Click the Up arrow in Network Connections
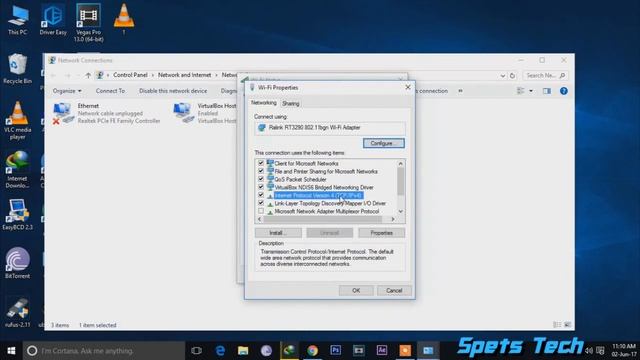640x360 pixels. (x=88, y=76)
